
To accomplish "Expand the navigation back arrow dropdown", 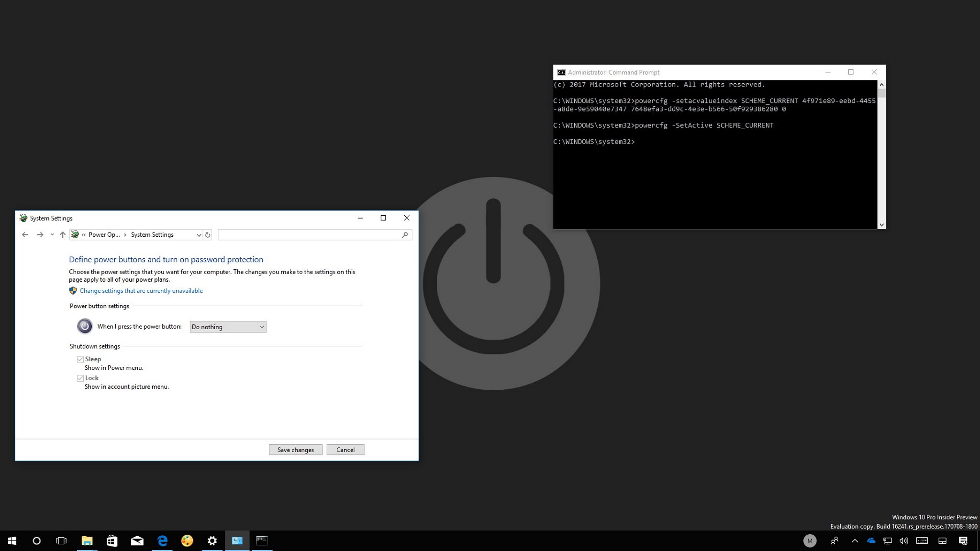I will coord(52,234).
